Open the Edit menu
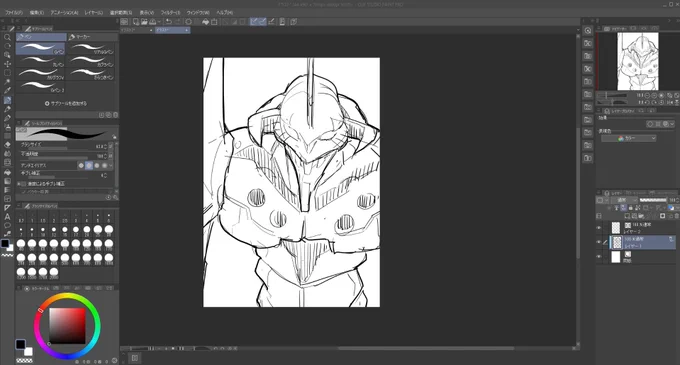Viewport: 680px width, 365px height. click(x=37, y=13)
